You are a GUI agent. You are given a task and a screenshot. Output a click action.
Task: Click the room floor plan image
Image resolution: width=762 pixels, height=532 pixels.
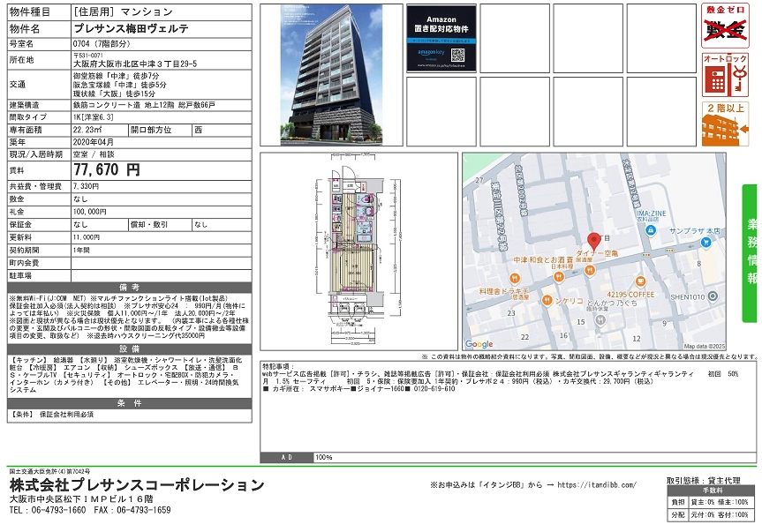pyautogui.click(x=358, y=251)
